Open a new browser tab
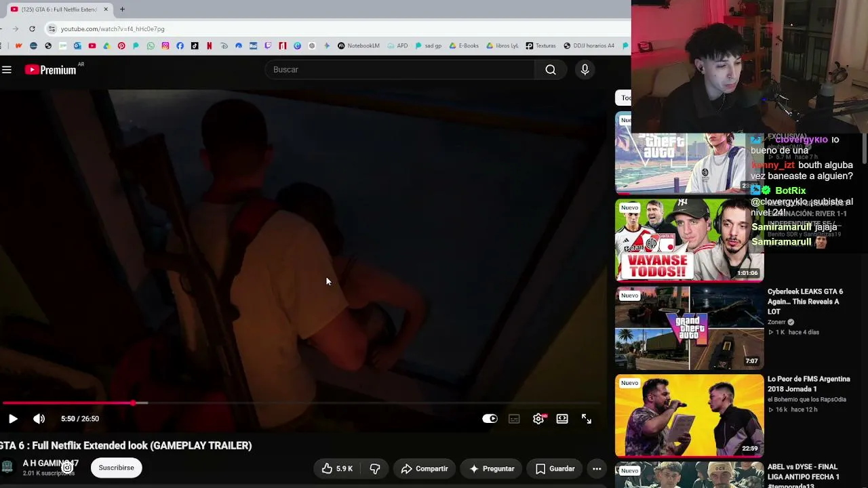The image size is (868, 488). coord(122,9)
